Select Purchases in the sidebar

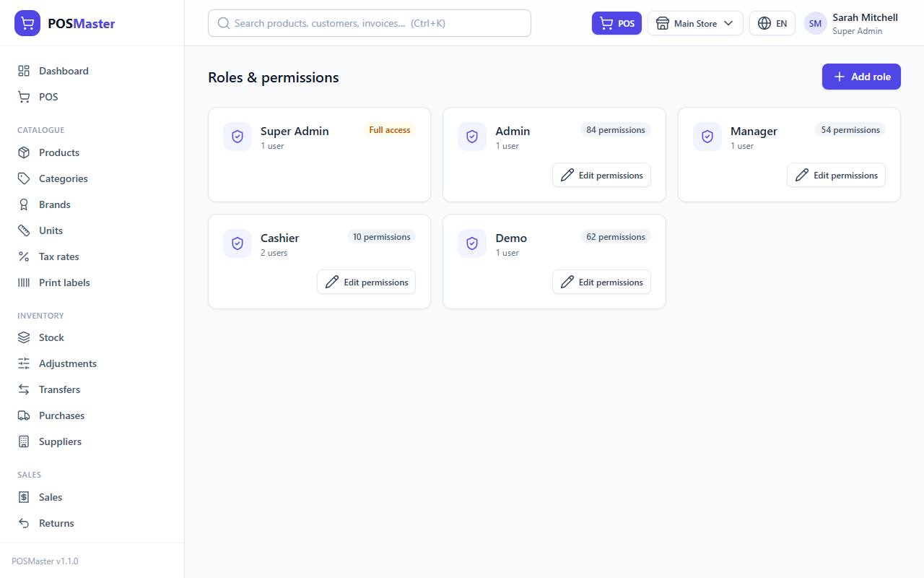pos(92,415)
